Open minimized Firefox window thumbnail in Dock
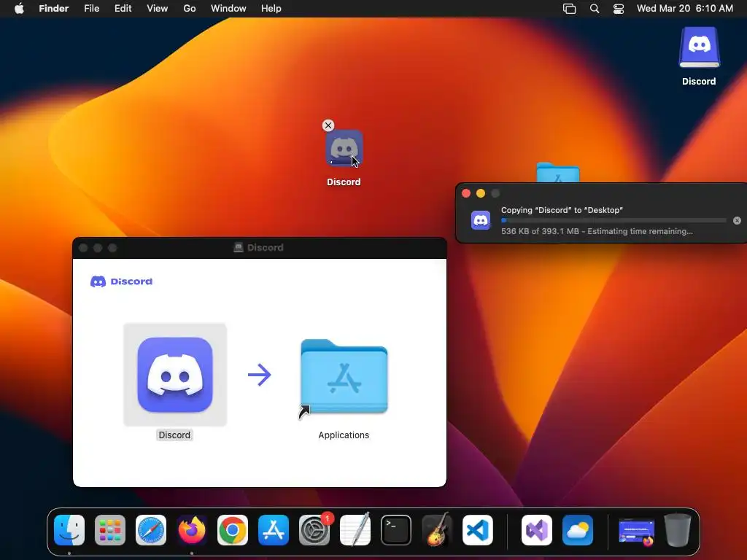The height and width of the screenshot is (560, 747). coord(636,532)
